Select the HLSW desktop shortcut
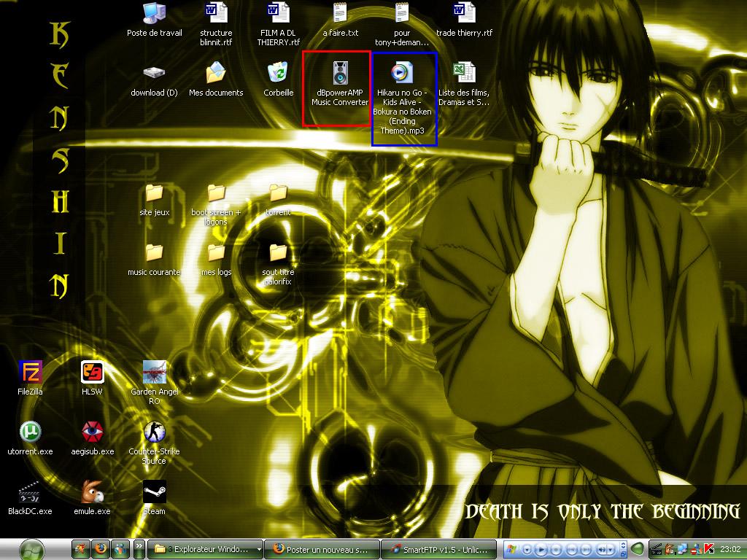Screen dimensions: 747x560 pyautogui.click(x=92, y=378)
